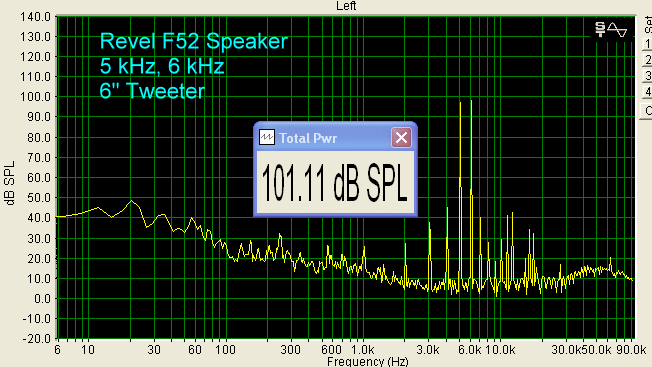The image size is (652, 367).
Task: Click the Frequency (Hz) axis label
Action: (368, 362)
